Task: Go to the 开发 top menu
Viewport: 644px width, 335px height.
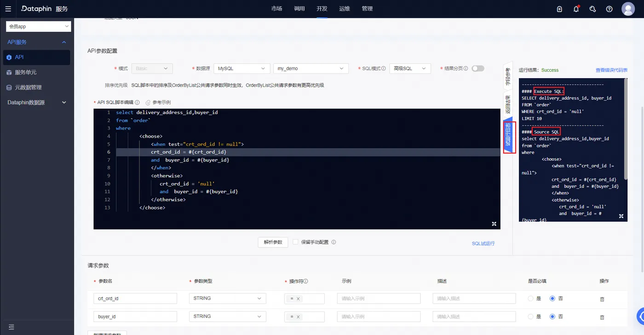Action: tap(322, 9)
